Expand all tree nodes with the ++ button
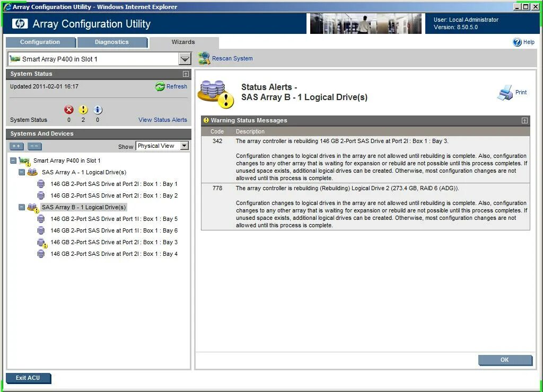Viewport: 543px width, 392px height. click(x=16, y=146)
